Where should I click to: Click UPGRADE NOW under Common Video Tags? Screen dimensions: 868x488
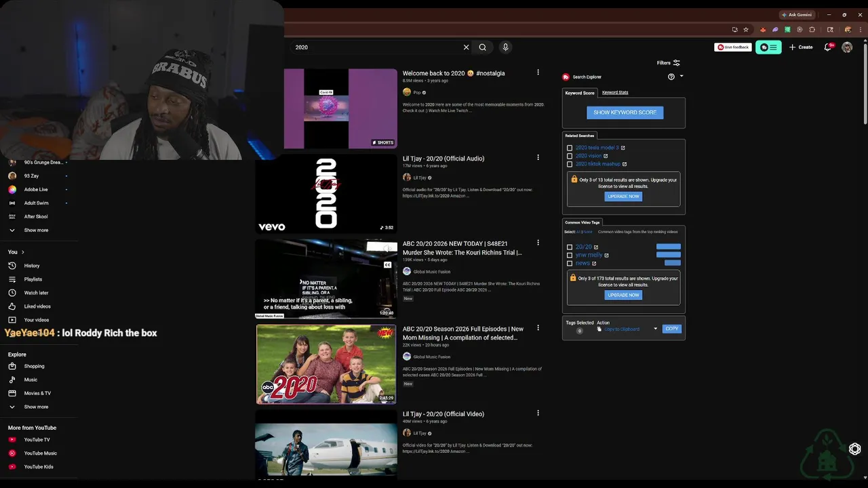pyautogui.click(x=623, y=295)
